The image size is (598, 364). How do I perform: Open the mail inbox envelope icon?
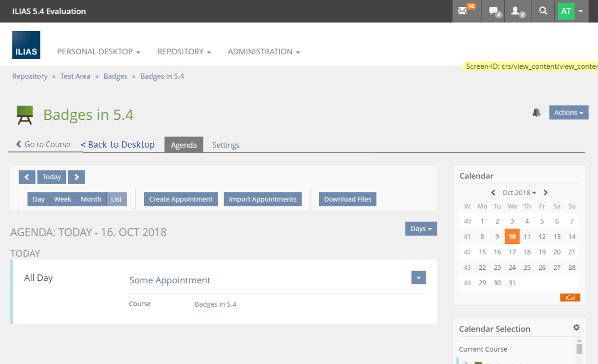click(462, 11)
